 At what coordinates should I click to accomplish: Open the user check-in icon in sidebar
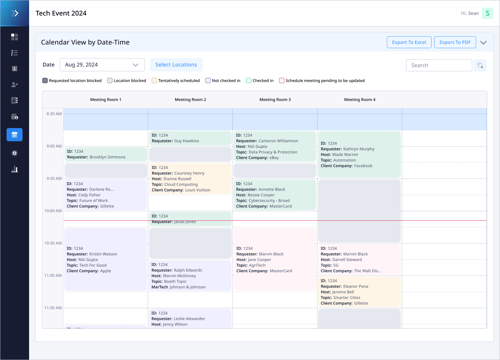[14, 85]
